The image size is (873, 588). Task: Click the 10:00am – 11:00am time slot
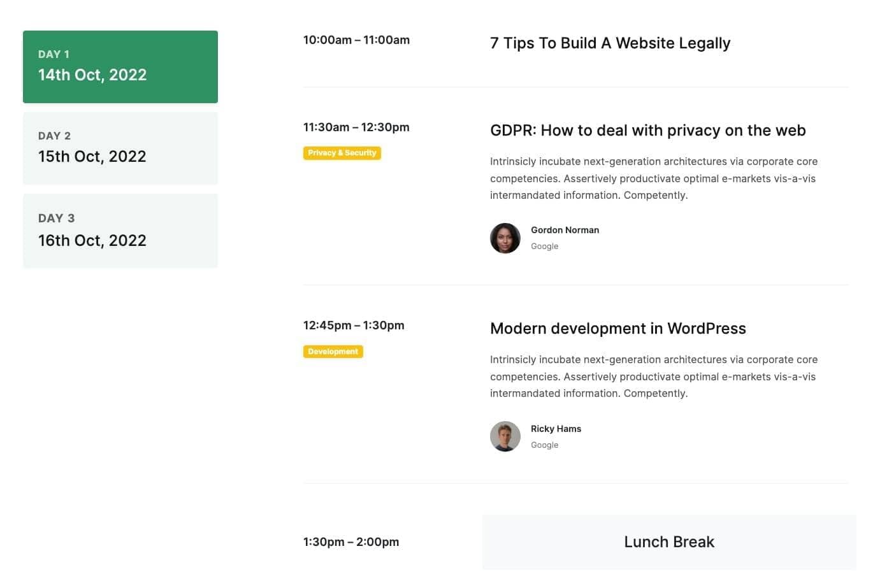pos(356,40)
